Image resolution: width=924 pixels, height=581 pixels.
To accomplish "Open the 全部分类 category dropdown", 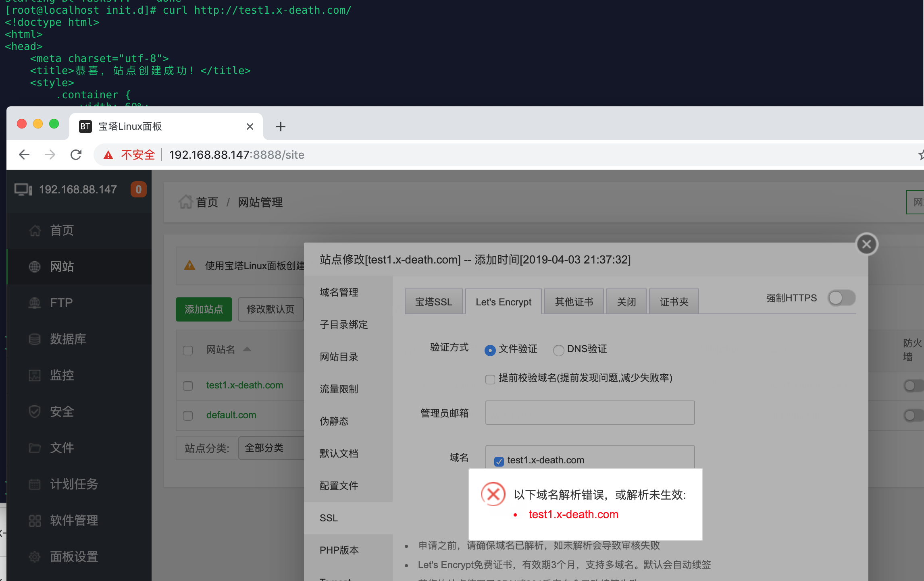I will 271,448.
